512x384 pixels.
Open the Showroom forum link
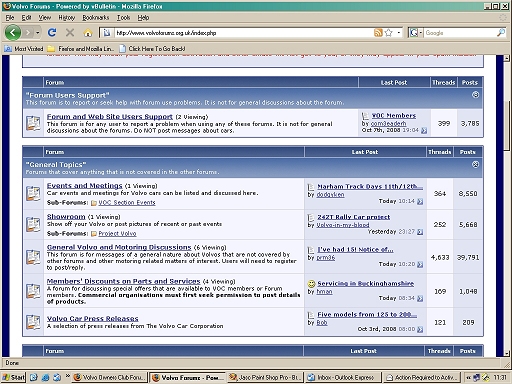(x=66, y=217)
